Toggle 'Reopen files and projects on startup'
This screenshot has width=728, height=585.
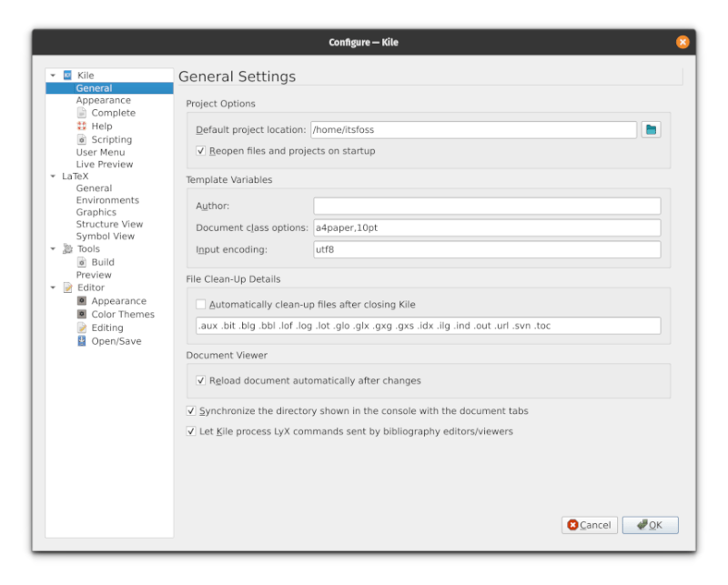201,151
